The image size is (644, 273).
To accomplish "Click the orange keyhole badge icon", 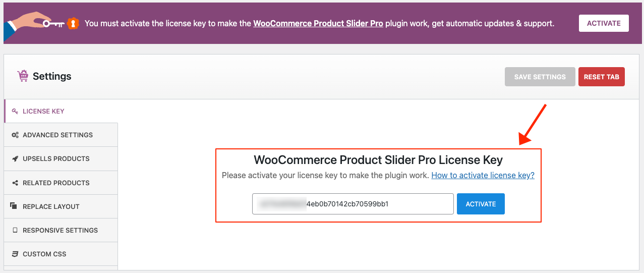I will click(x=74, y=23).
